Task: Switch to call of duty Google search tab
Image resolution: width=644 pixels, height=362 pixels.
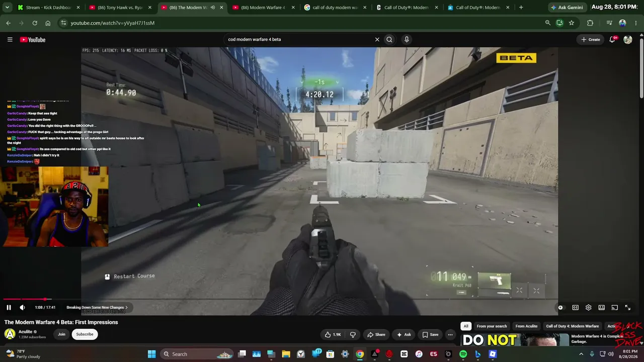Action: 335,8
